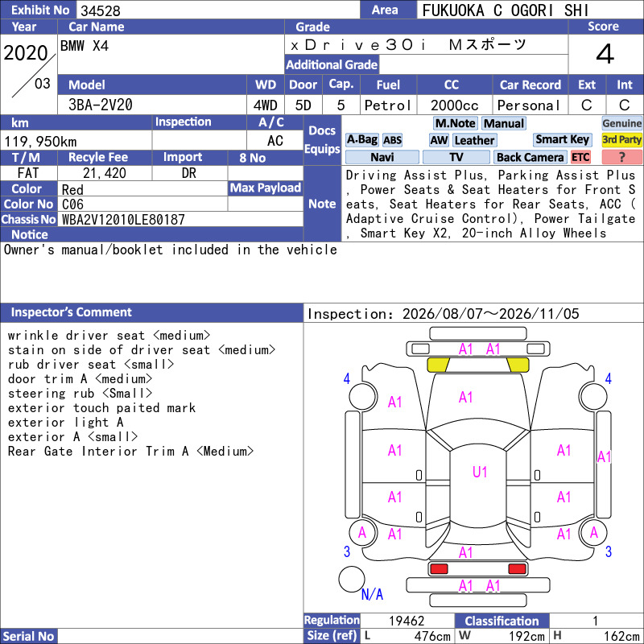Image resolution: width=644 pixels, height=644 pixels.
Task: Click the Back Camera badge
Action: pos(530,157)
